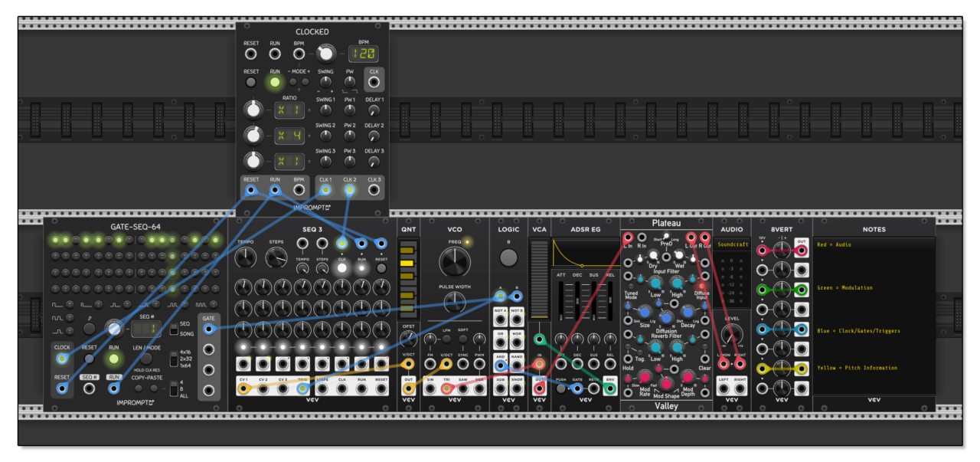The width and height of the screenshot is (980, 462).
Task: Click the V/OCT input jack on QNT
Action: click(408, 363)
